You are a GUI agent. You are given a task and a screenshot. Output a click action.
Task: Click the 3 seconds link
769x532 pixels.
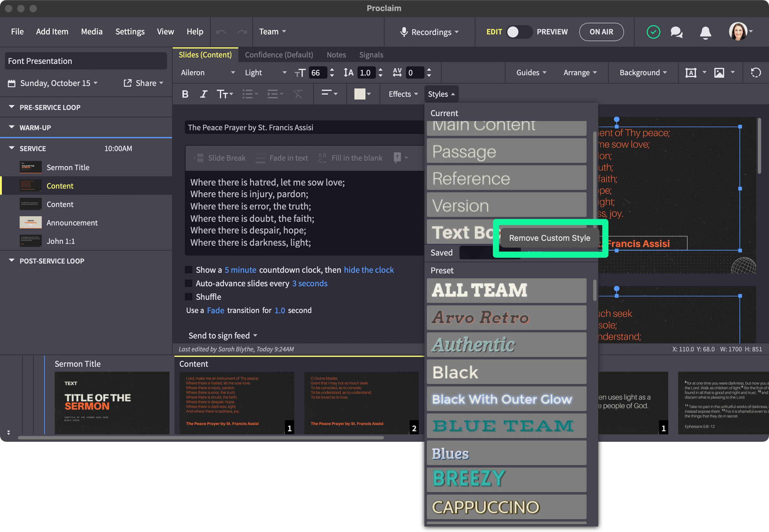[310, 283]
